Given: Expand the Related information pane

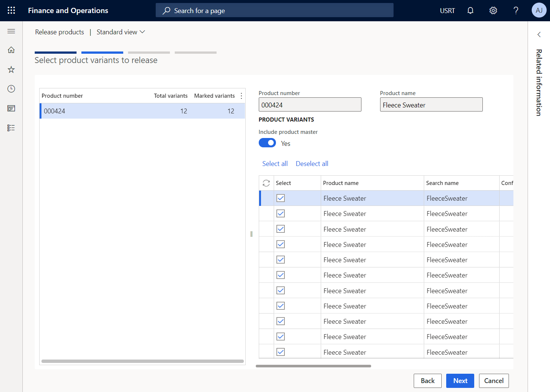Looking at the screenshot, I should coord(539,34).
